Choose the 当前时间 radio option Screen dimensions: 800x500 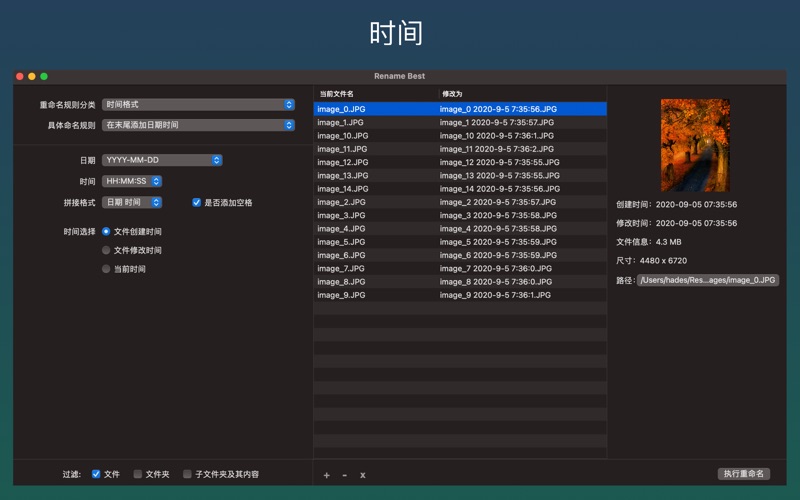pos(106,269)
